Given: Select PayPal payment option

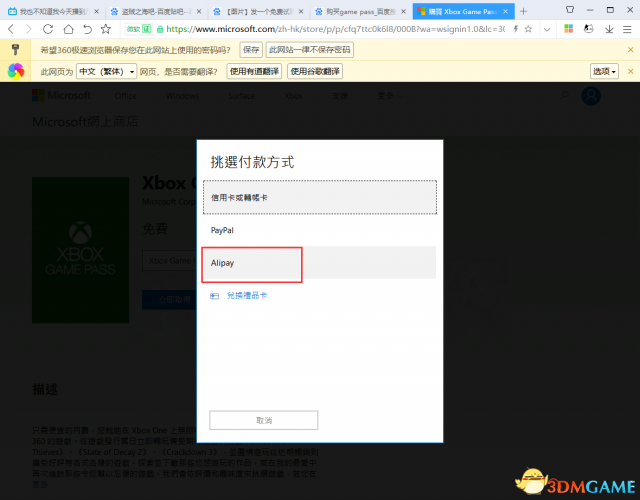Looking at the screenshot, I should [320, 230].
